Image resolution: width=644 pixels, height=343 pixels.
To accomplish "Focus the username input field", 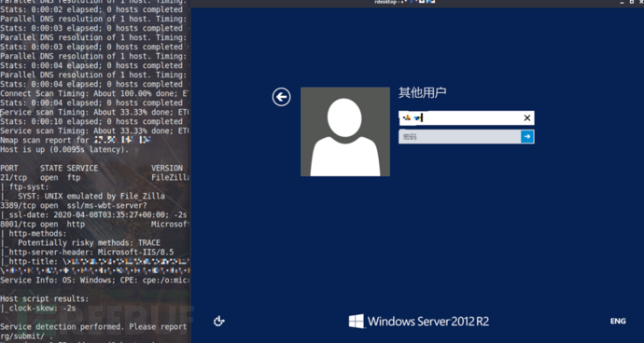I will [x=466, y=118].
